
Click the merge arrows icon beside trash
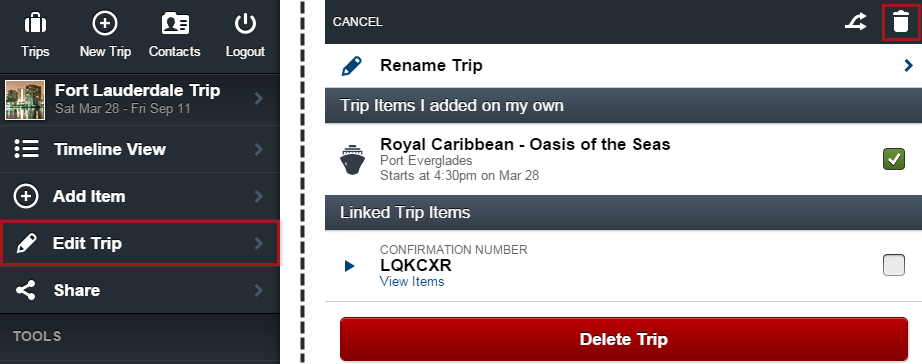click(856, 22)
